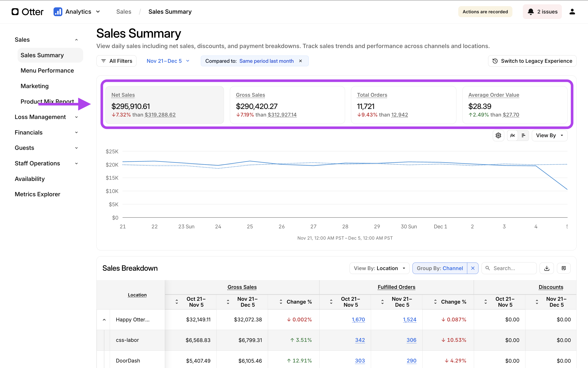
Task: Open the Nov 21–Dec 5 date dropdown
Action: coord(168,61)
